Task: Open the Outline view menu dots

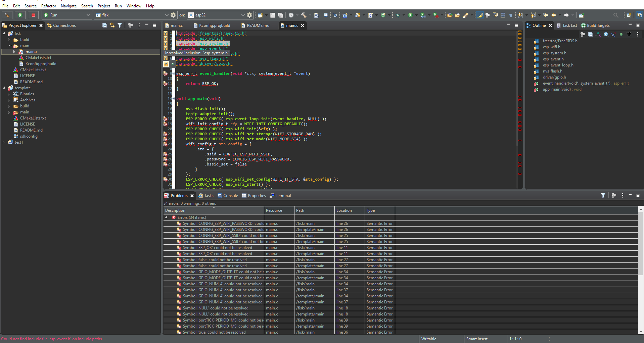Action: point(638,34)
